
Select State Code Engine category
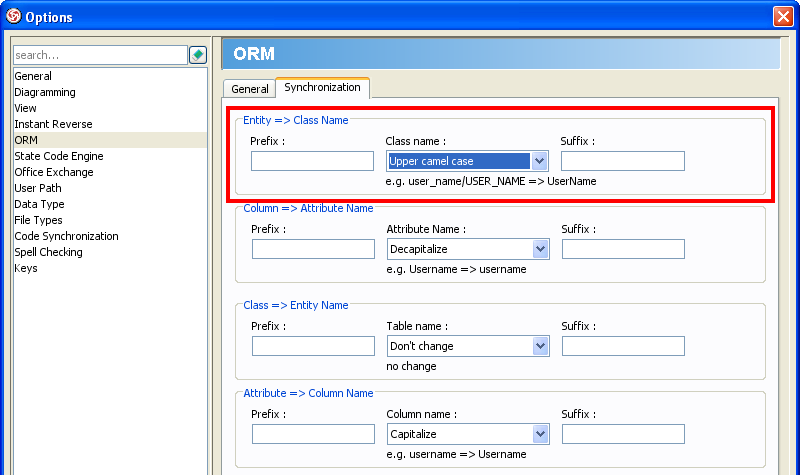coord(110,156)
